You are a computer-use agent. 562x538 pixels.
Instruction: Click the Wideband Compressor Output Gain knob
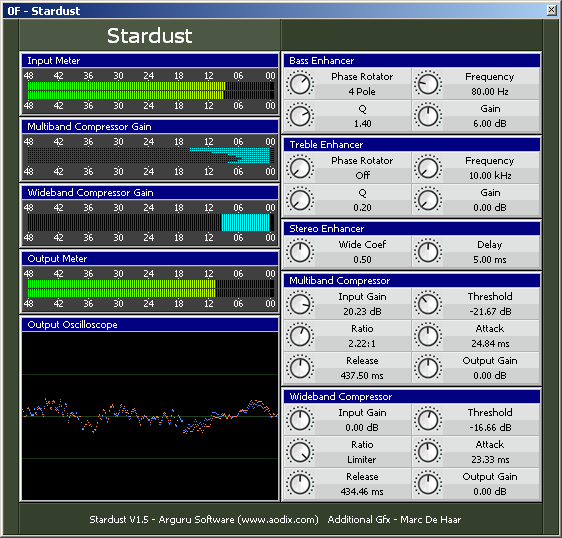point(428,484)
